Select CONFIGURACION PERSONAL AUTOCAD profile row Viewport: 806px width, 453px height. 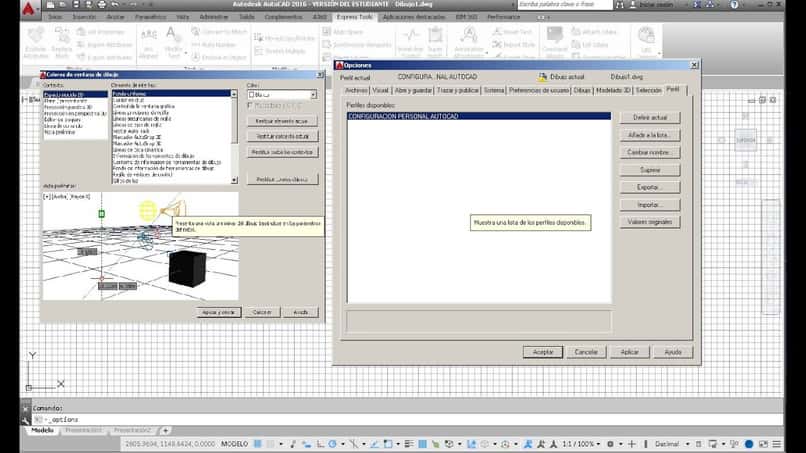(479, 116)
